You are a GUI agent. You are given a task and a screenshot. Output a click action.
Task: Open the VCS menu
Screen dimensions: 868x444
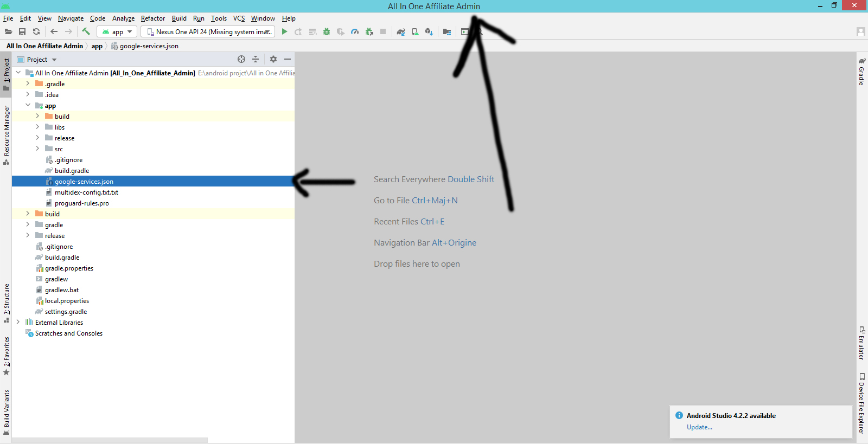click(239, 18)
